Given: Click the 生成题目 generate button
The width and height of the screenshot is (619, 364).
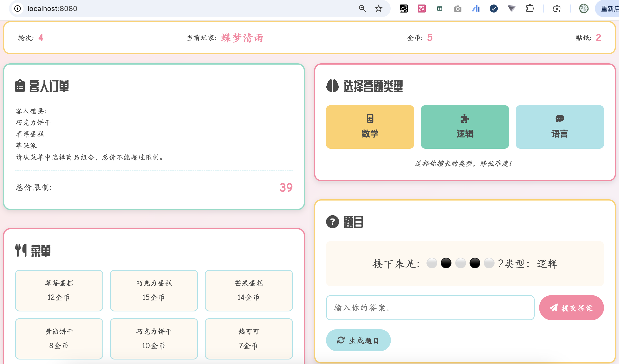Looking at the screenshot, I should tap(358, 340).
